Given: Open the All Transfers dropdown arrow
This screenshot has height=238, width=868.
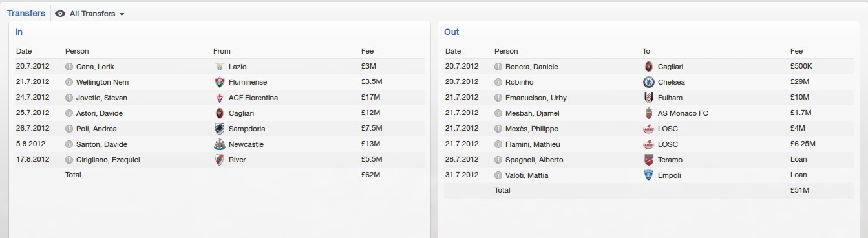Looking at the screenshot, I should 122,14.
